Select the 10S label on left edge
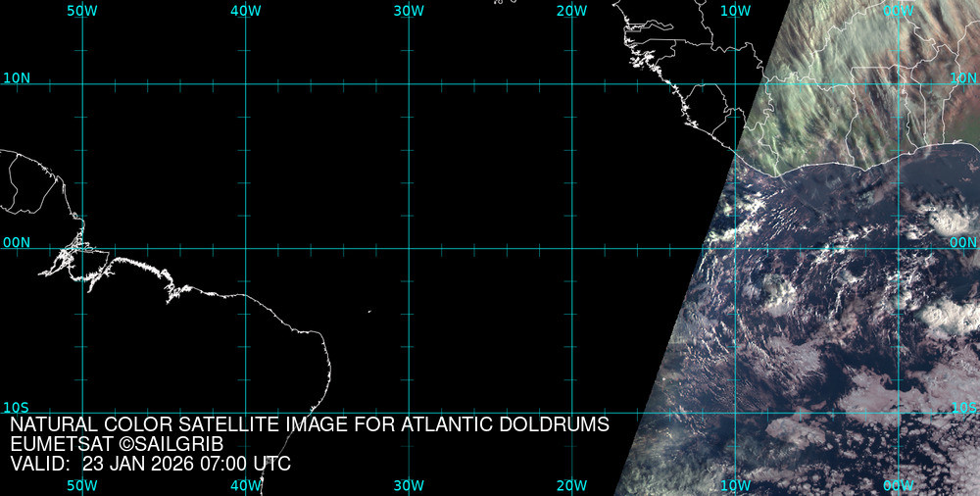The width and height of the screenshot is (980, 496). point(16,407)
